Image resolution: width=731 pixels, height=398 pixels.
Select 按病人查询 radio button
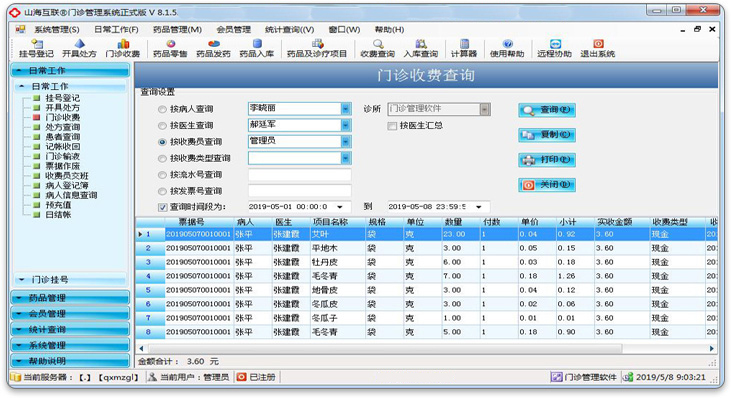[x=162, y=110]
